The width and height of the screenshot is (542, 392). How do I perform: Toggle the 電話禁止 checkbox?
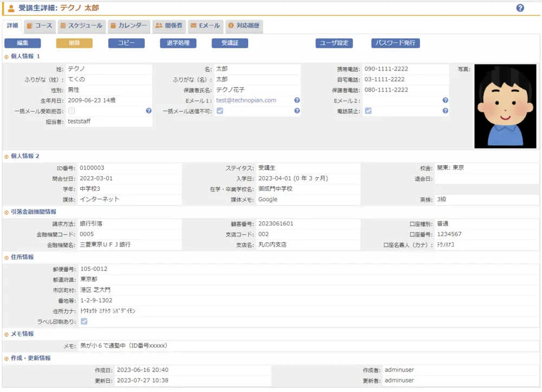pos(368,111)
